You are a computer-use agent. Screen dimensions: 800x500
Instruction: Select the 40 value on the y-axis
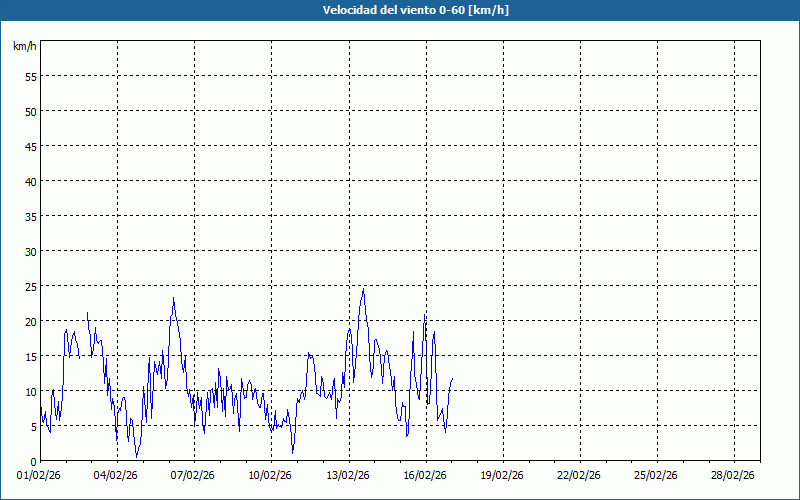pos(30,181)
